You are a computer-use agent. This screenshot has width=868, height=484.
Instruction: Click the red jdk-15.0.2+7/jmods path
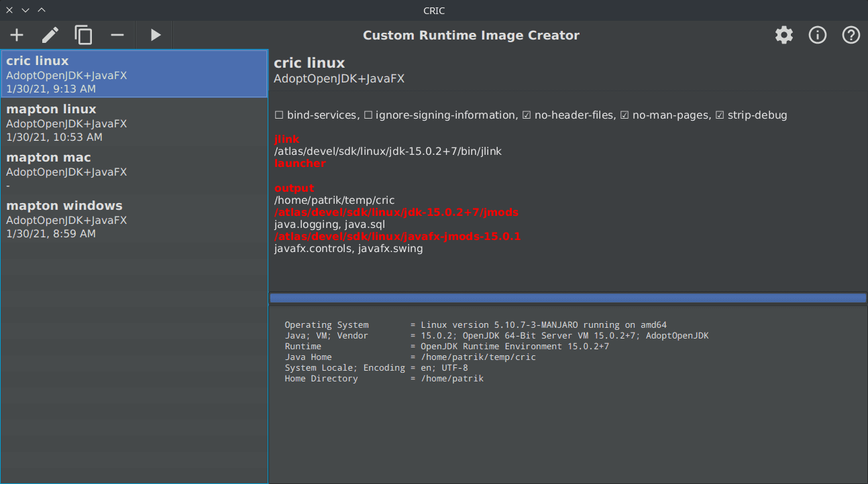point(396,213)
